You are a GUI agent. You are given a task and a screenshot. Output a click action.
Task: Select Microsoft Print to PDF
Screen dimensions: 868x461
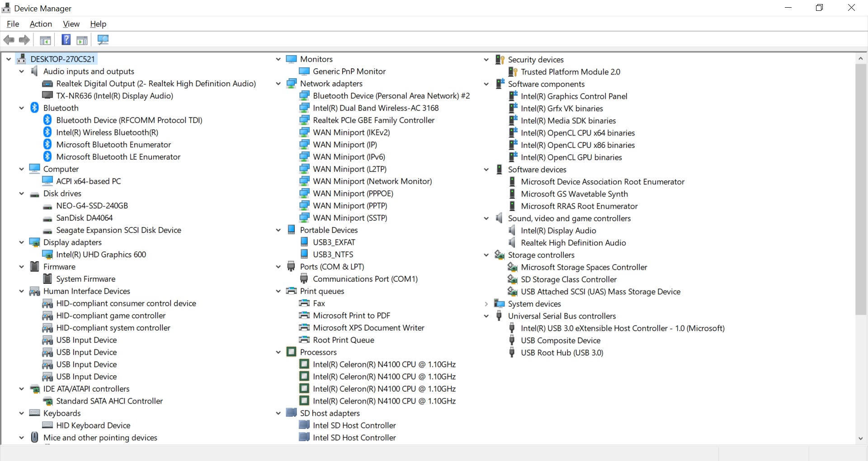point(351,315)
